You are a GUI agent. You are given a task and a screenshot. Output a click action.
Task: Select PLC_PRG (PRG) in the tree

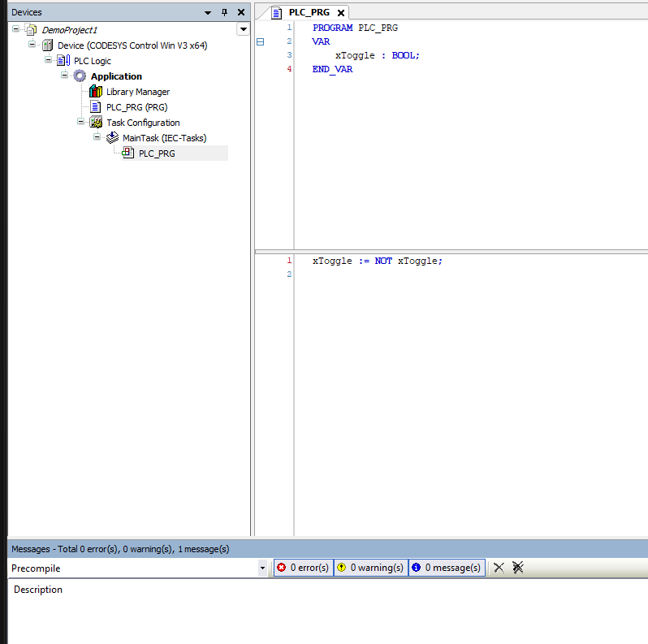(x=136, y=107)
